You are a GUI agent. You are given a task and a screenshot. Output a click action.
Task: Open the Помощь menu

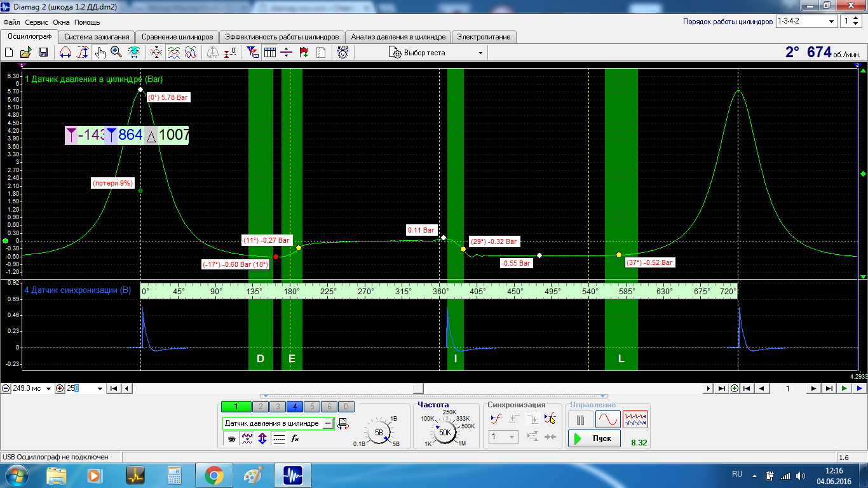tap(87, 22)
